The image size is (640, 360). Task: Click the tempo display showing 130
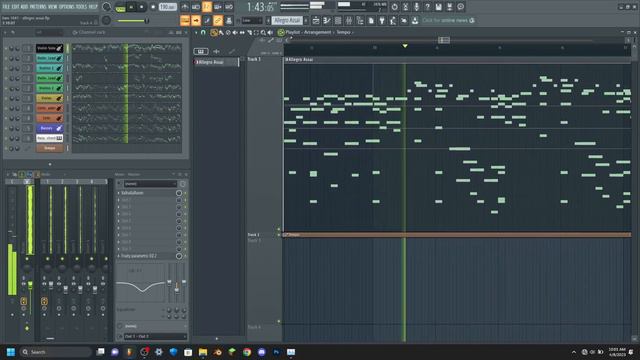coord(167,7)
